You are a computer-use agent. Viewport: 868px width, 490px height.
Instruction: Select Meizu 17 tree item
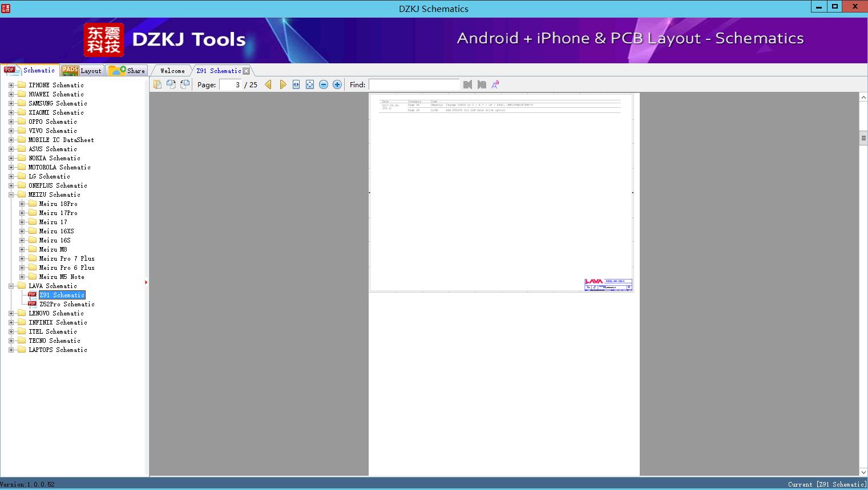53,222
